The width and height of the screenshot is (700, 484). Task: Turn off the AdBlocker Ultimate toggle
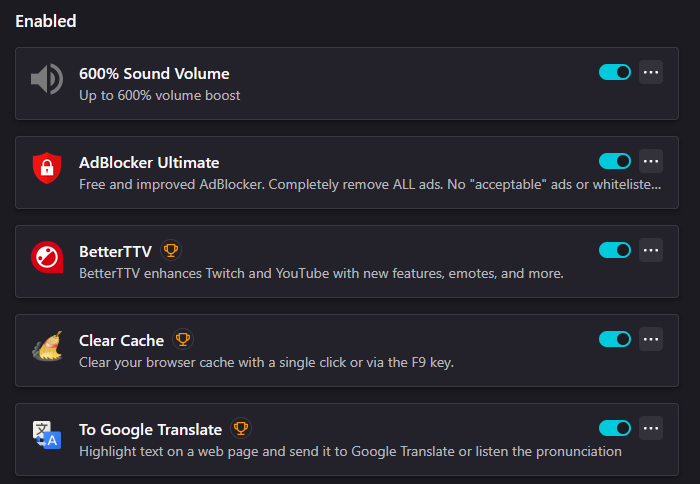click(x=615, y=161)
